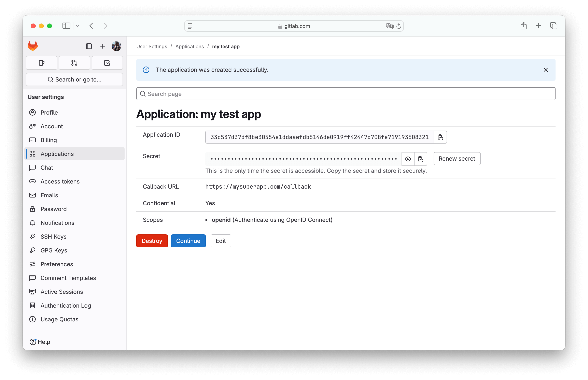Open the to-do list checkmark icon
Image resolution: width=588 pixels, height=380 pixels.
point(107,63)
